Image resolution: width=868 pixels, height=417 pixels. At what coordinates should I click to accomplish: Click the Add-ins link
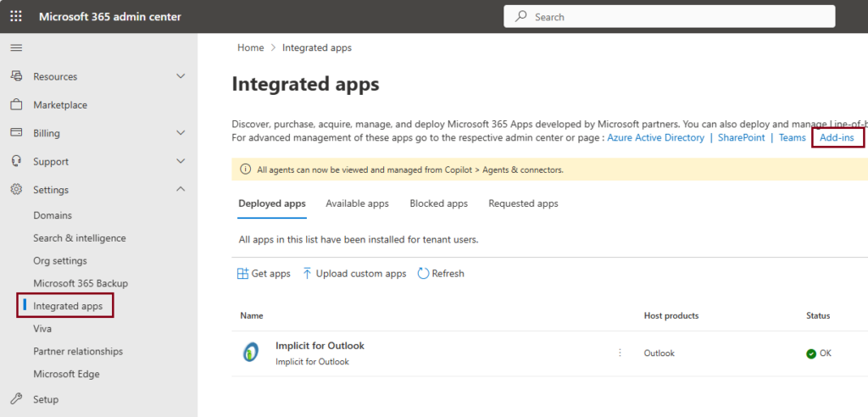click(837, 137)
